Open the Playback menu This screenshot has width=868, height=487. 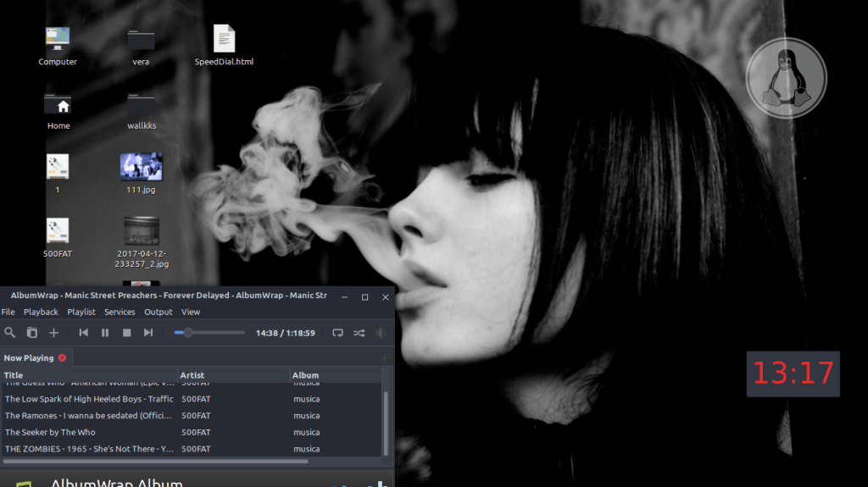pos(41,312)
